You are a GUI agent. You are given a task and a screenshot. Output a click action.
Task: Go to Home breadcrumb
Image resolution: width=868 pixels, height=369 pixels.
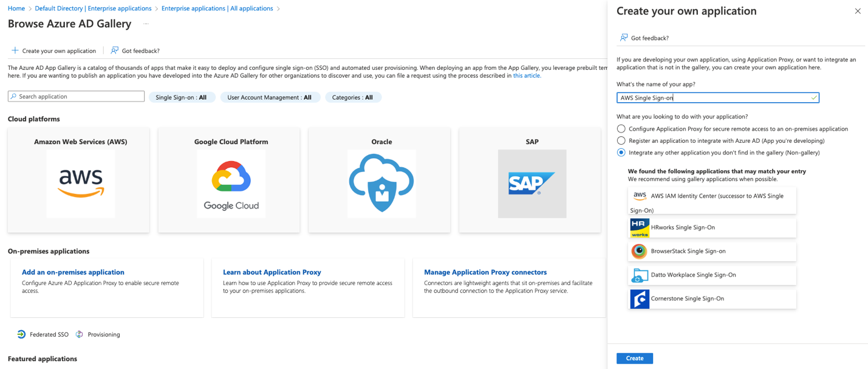click(16, 9)
